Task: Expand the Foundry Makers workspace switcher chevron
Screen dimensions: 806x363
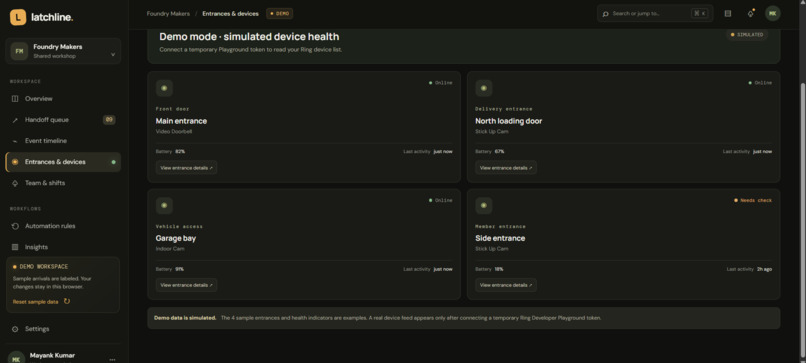Action: [x=113, y=55]
